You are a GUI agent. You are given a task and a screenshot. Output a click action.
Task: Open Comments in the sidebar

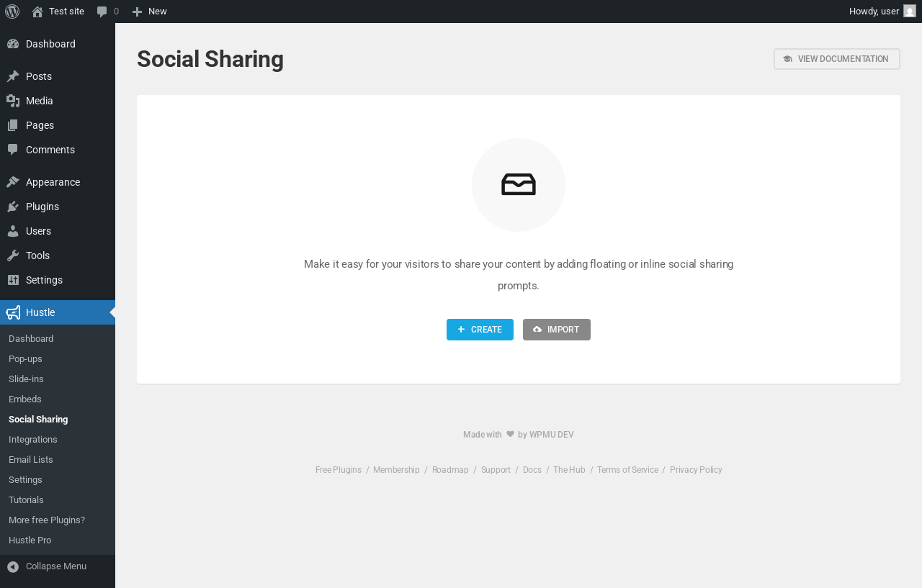58,150
